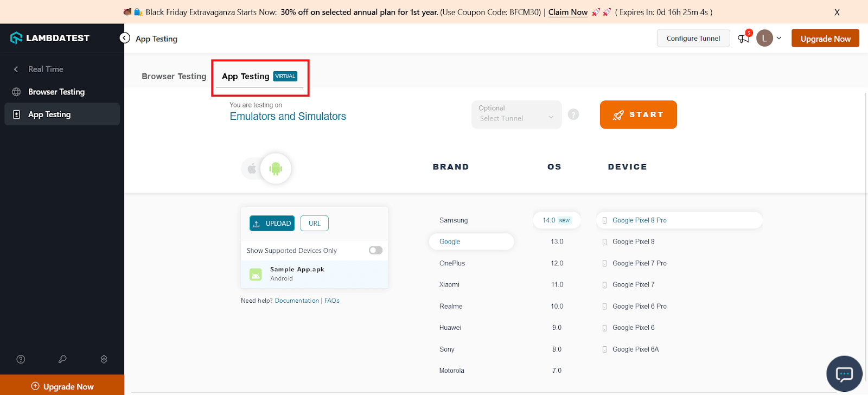
Task: Go back using the Real Time chevron
Action: (x=16, y=69)
